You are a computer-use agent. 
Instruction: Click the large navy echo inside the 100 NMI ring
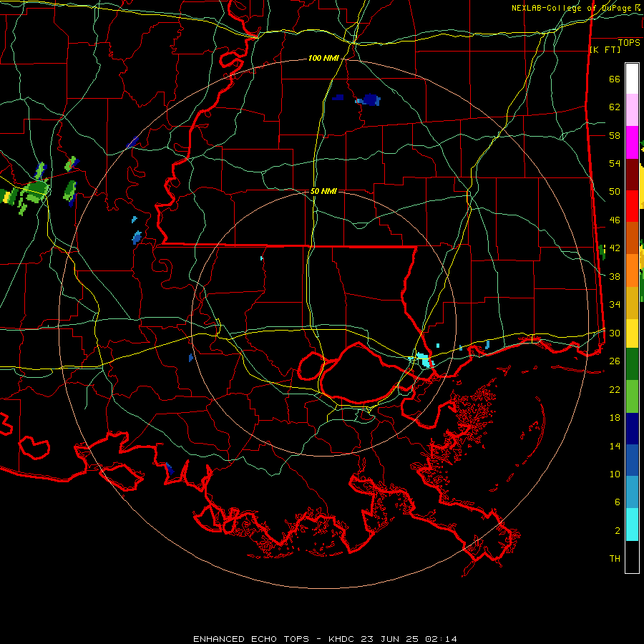pyautogui.click(x=369, y=99)
